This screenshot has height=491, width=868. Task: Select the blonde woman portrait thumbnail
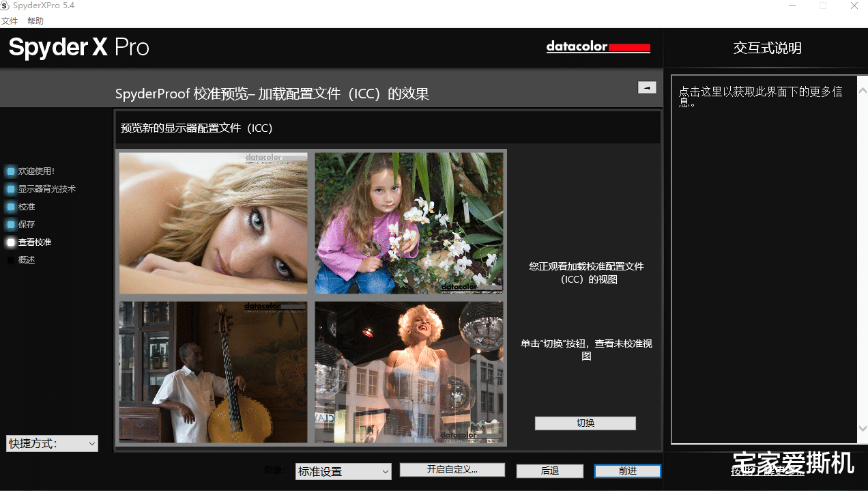(214, 223)
